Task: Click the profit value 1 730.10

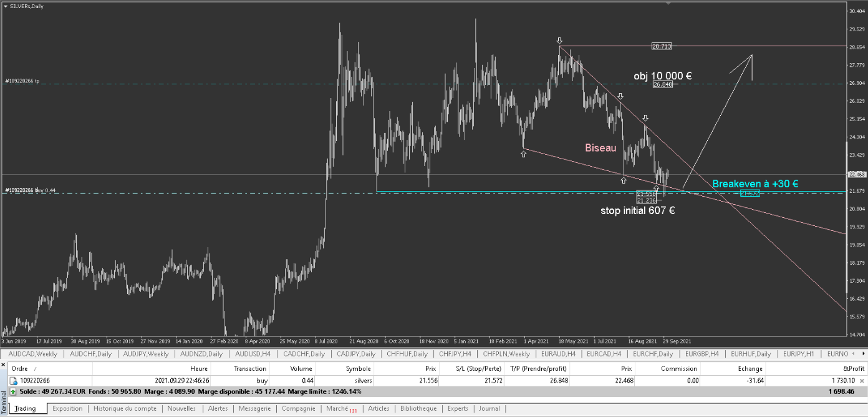Action: [844, 380]
